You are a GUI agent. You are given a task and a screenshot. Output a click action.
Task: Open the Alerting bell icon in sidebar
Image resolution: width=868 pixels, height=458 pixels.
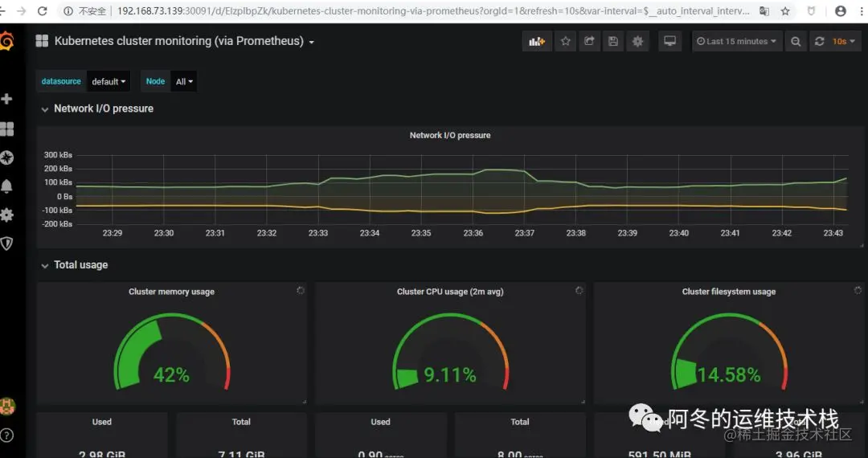tap(6, 186)
